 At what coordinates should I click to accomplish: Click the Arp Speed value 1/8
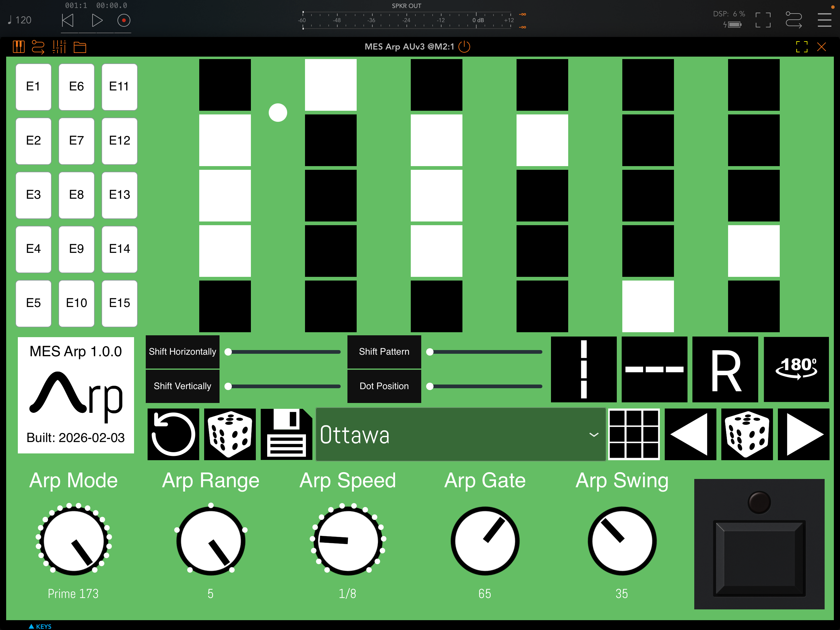347,593
